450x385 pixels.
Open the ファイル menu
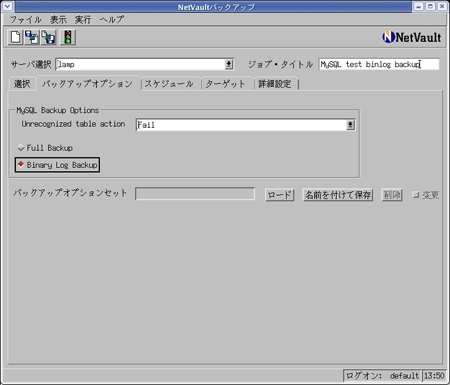pyautogui.click(x=25, y=20)
